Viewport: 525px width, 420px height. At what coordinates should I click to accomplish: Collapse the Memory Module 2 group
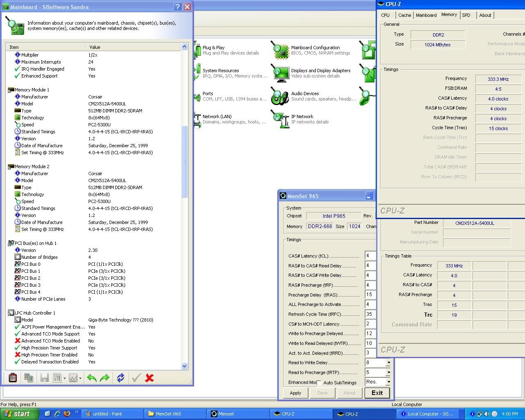(x=10, y=167)
